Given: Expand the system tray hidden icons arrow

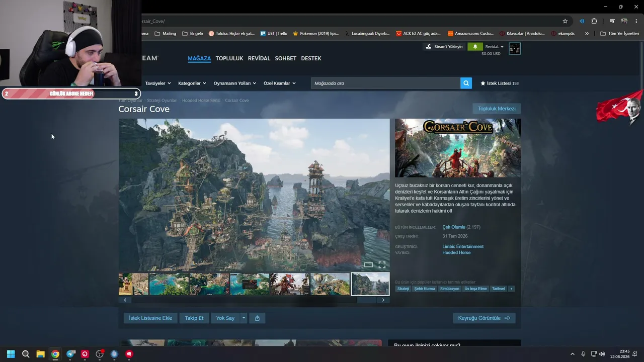Looking at the screenshot, I should (572, 354).
